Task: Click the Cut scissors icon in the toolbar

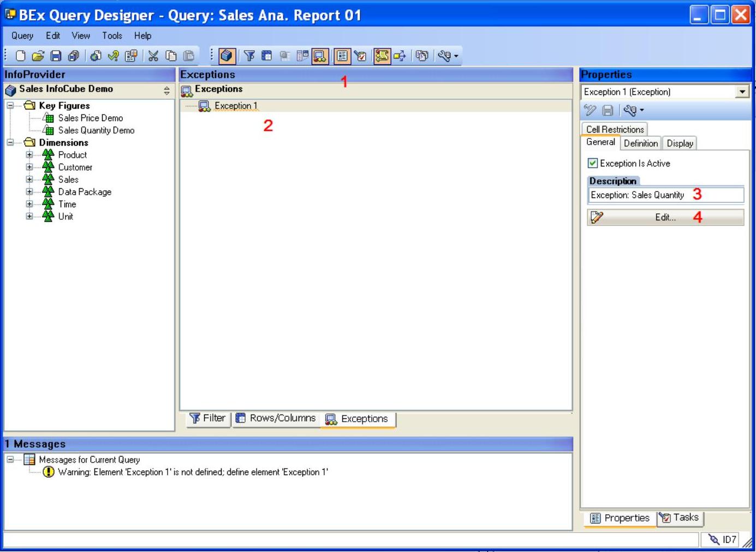Action: pos(153,56)
